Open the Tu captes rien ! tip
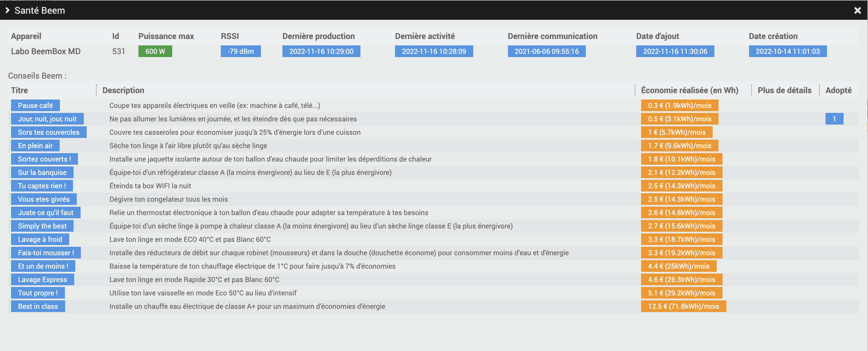 42,186
